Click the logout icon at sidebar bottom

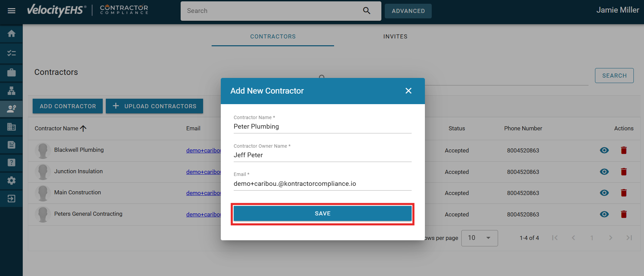click(x=11, y=198)
